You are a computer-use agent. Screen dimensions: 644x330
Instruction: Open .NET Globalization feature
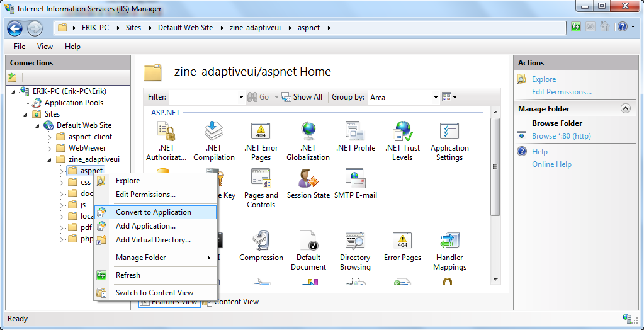308,140
